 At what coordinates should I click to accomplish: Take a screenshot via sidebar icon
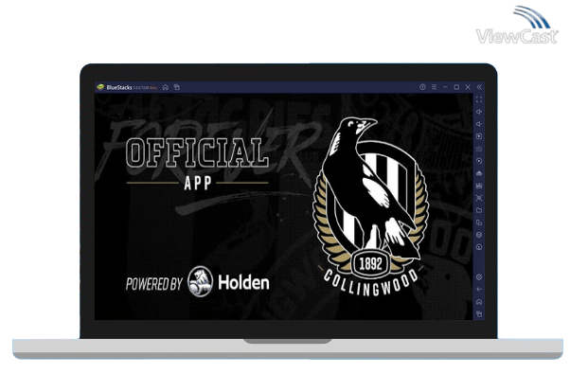pyautogui.click(x=479, y=198)
